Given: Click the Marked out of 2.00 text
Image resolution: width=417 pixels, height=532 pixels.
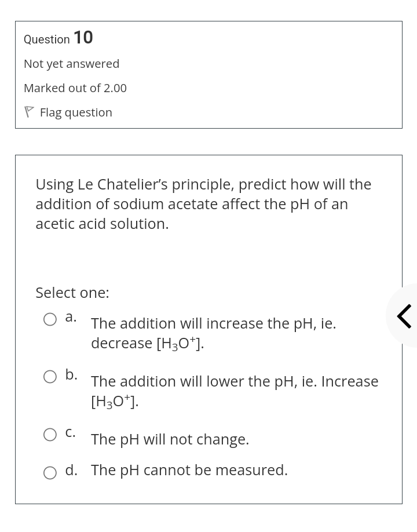Looking at the screenshot, I should 75,88.
